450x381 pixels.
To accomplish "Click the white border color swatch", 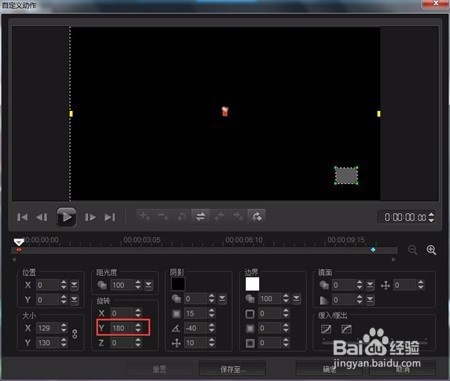I will (252, 284).
